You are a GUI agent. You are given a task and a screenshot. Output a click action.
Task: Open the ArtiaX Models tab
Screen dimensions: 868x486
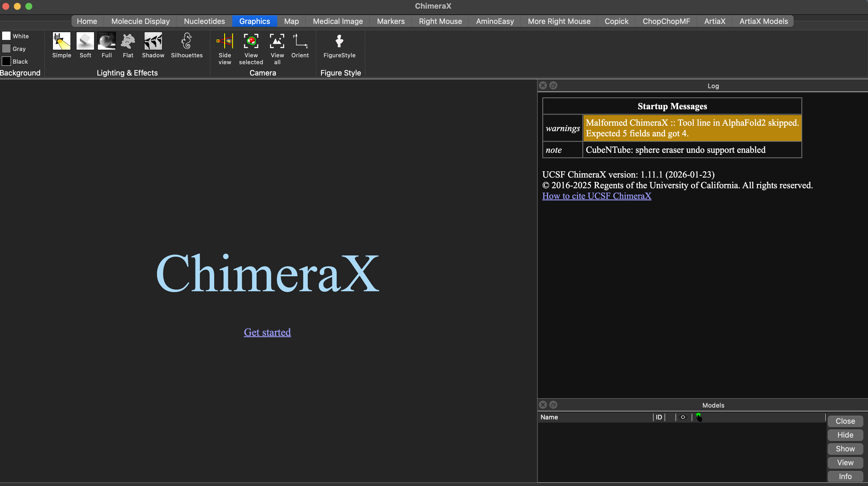(x=764, y=21)
